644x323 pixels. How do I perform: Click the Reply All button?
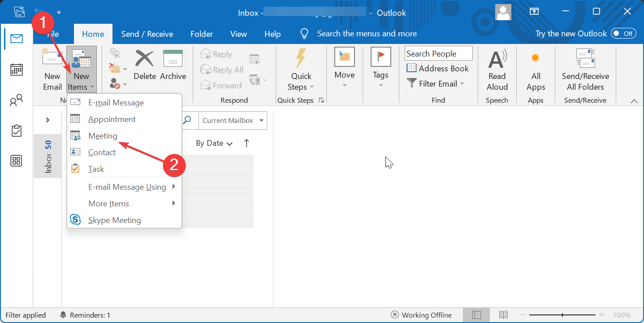pos(222,70)
